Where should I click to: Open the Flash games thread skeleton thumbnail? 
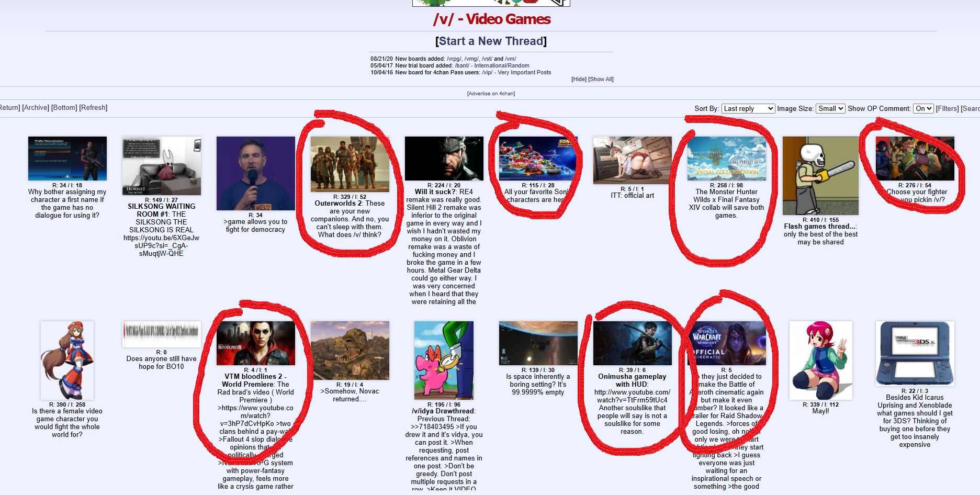pos(821,176)
